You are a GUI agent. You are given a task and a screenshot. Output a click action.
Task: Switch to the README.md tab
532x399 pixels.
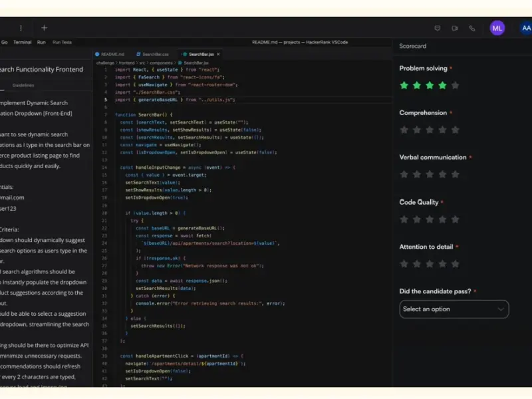click(110, 54)
